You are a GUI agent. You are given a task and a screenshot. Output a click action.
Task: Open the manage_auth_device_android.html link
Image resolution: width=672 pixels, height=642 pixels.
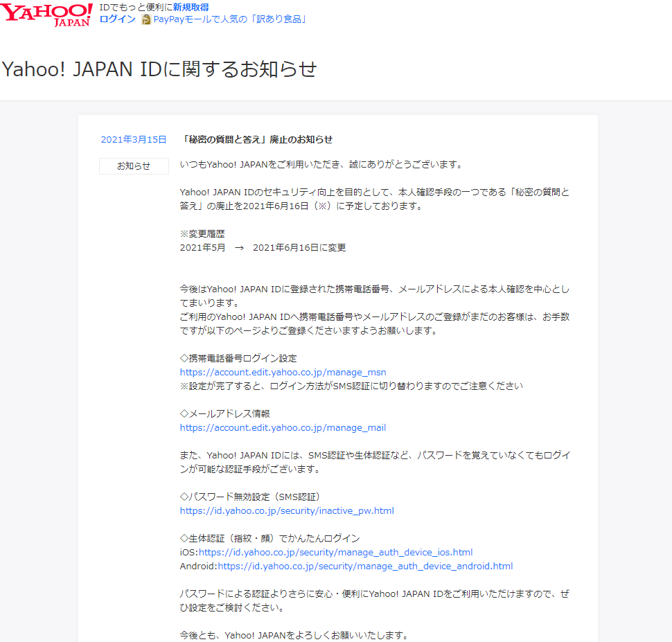pos(365,566)
